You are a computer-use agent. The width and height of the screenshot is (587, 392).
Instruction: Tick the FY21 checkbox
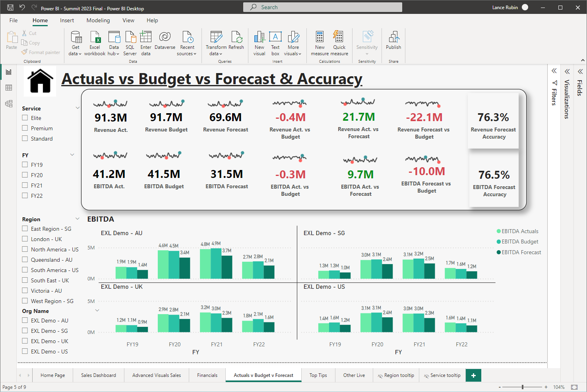(x=25, y=185)
